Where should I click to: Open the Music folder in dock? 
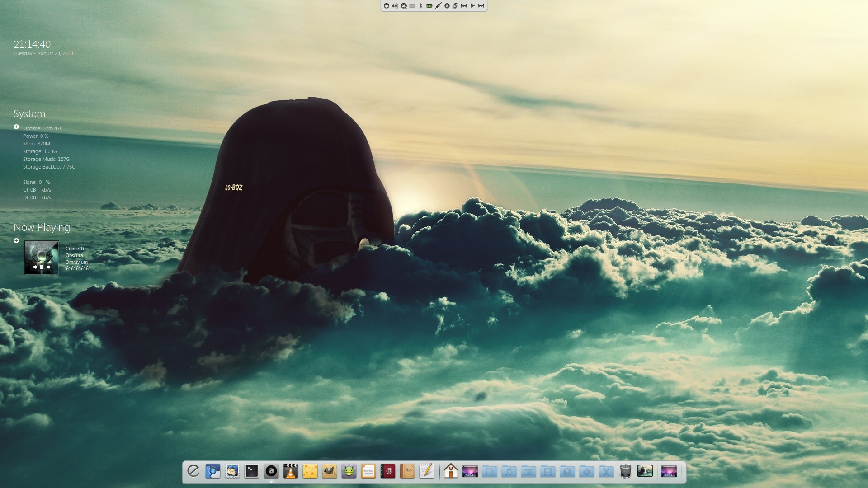coord(509,472)
